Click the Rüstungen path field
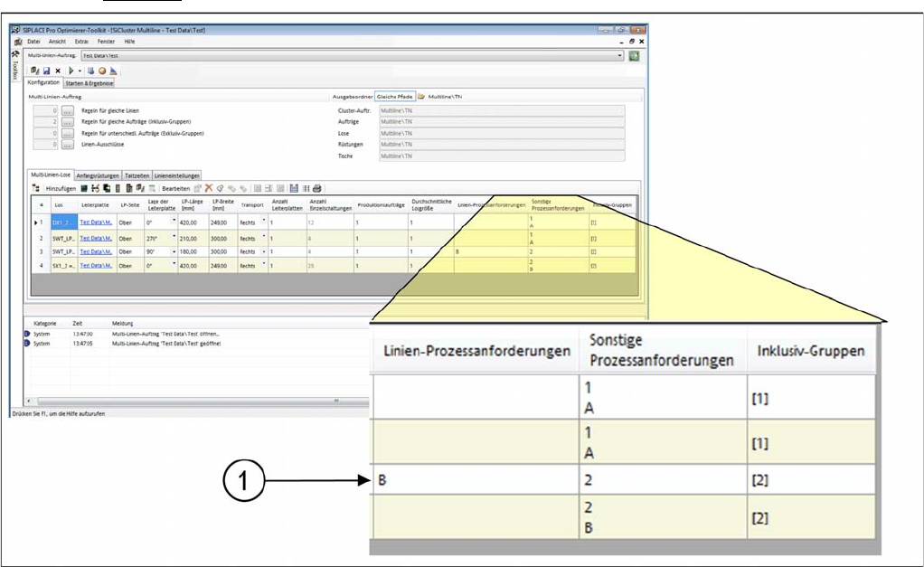 click(x=502, y=145)
